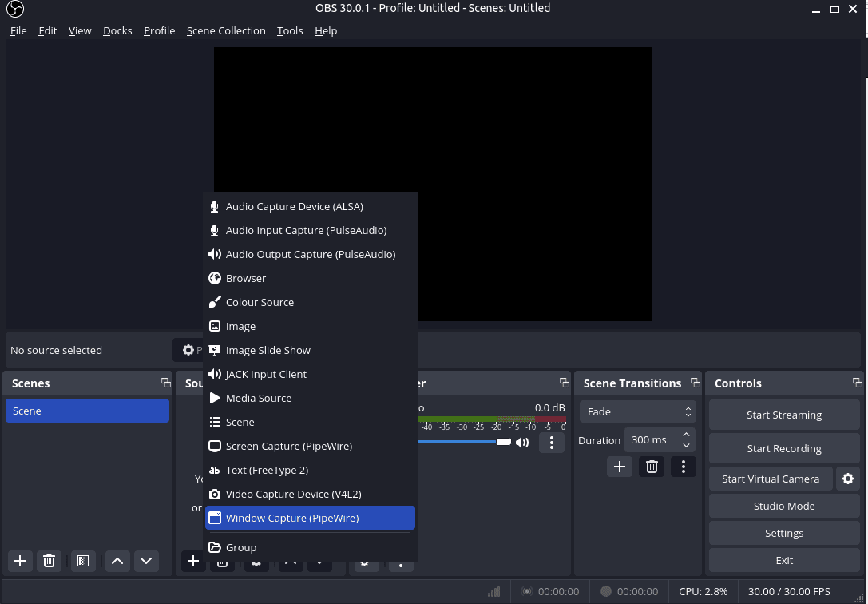The height and width of the screenshot is (604, 868).
Task: Open the Docks menu
Action: 117,31
